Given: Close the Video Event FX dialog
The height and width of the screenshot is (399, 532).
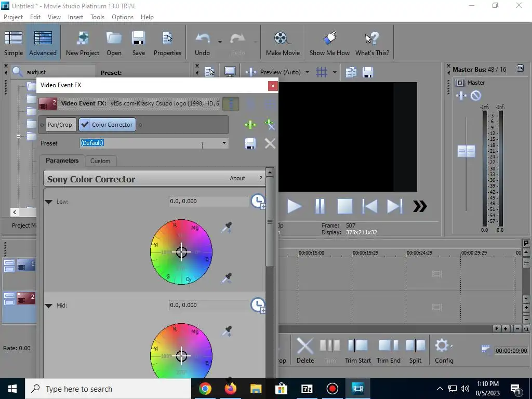Looking at the screenshot, I should point(273,86).
